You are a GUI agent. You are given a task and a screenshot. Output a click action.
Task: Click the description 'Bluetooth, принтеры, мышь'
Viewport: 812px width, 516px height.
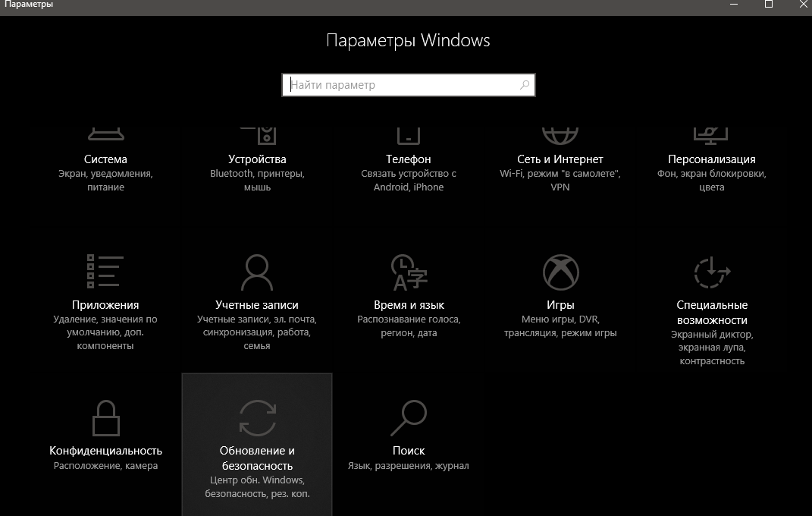point(257,181)
